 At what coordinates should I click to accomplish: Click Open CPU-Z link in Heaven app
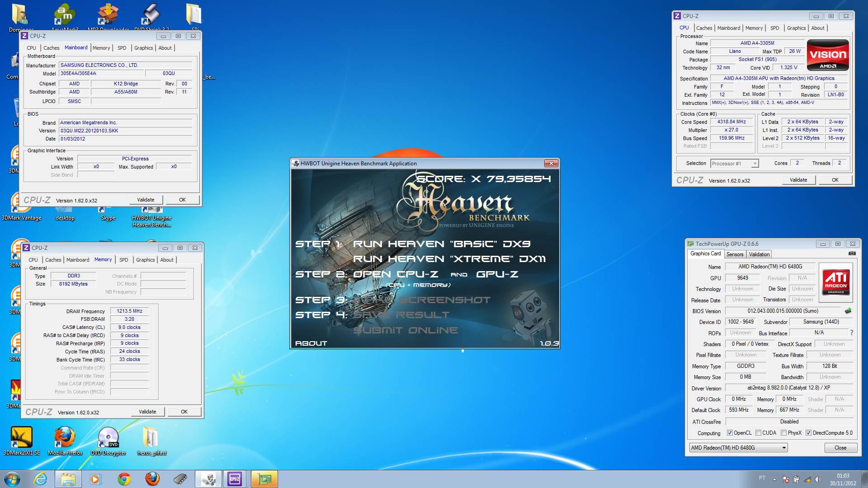point(395,274)
